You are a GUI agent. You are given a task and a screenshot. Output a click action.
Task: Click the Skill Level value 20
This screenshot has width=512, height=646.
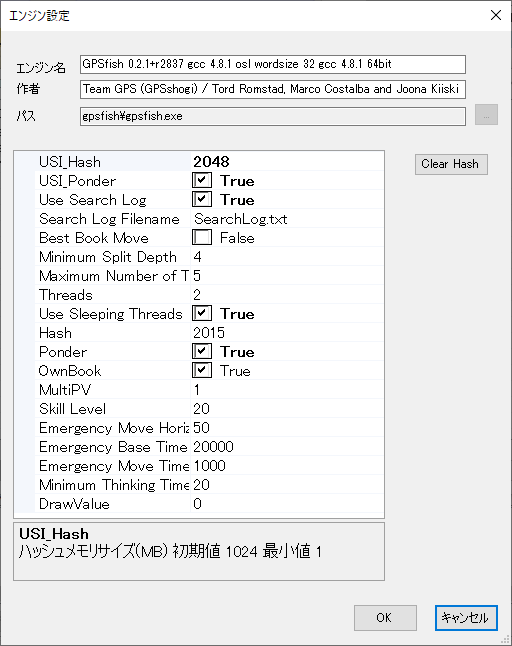[201, 409]
